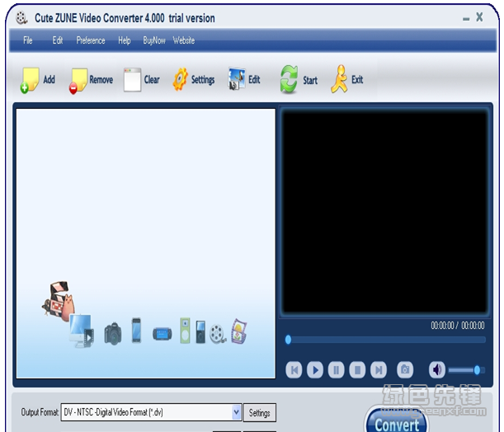
Task: Click the iPhone device icon
Action: [x=136, y=330]
